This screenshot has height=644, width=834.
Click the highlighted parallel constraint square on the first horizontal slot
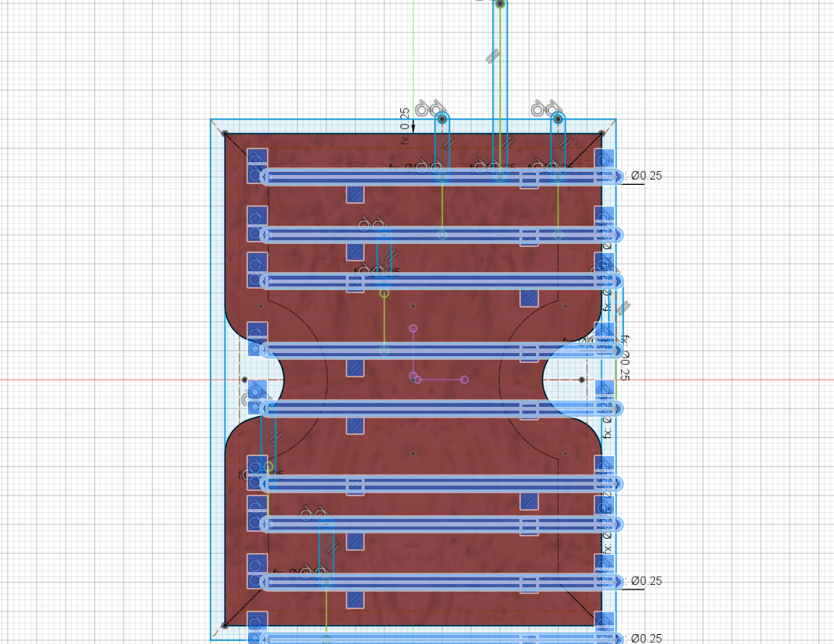coord(528,180)
